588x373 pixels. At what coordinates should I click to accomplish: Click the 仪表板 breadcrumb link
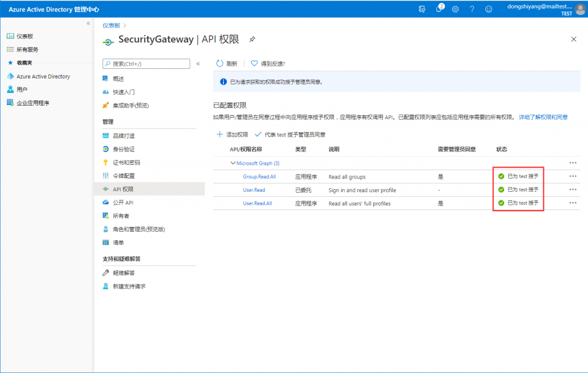pyautogui.click(x=111, y=25)
